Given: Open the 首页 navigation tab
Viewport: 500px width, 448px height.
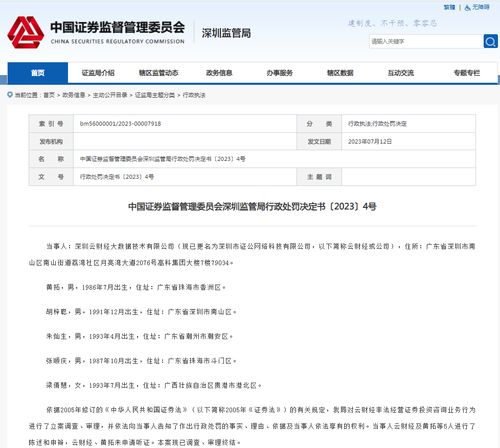Looking at the screenshot, I should pyautogui.click(x=38, y=73).
